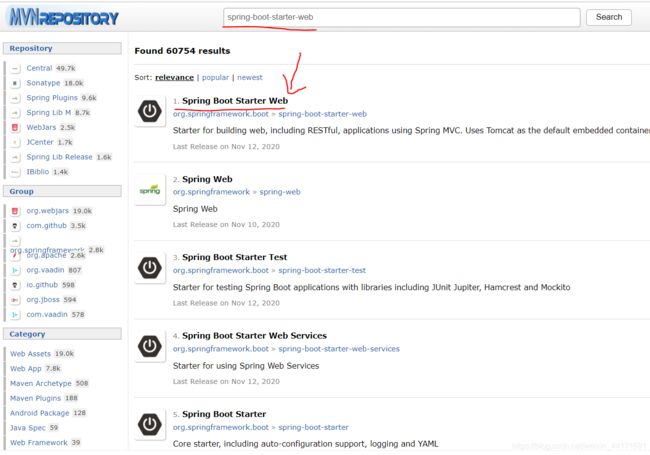
Task: Filter by Web Framework category
Action: coord(39,443)
